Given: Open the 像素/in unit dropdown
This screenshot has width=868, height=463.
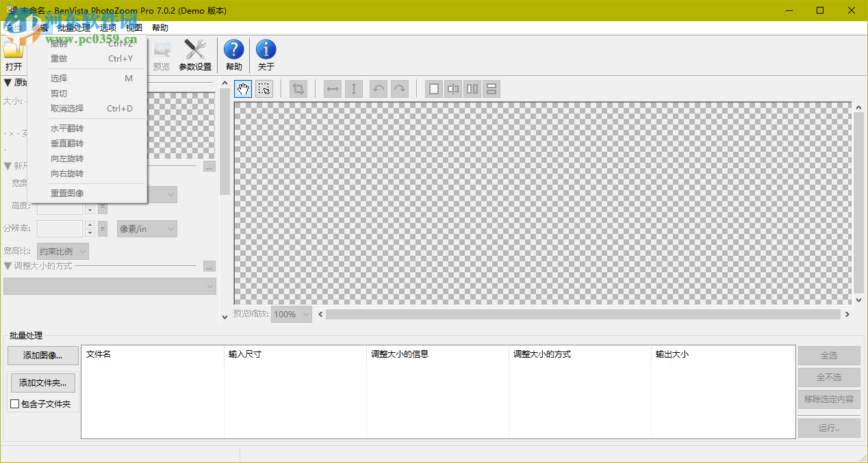Looking at the screenshot, I should (146, 228).
